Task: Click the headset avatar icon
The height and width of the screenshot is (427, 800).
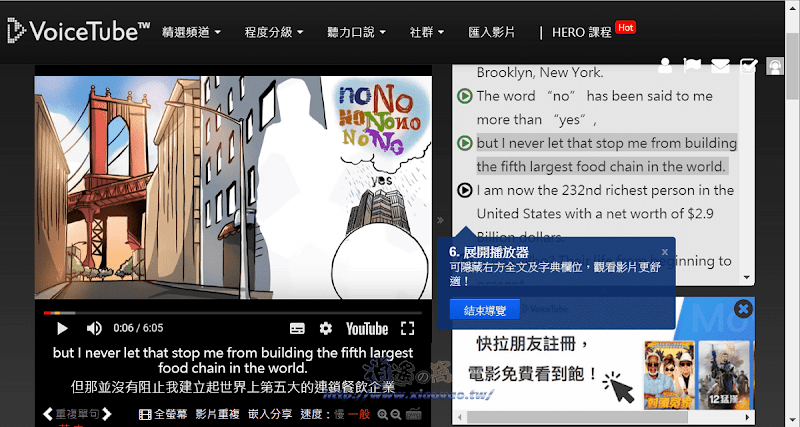Action: [x=775, y=66]
